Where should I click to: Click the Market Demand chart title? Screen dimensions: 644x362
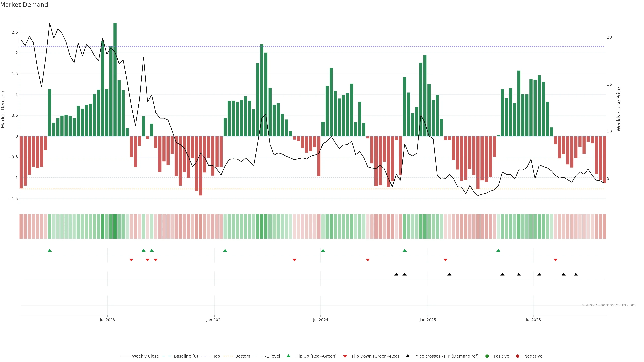click(x=24, y=5)
